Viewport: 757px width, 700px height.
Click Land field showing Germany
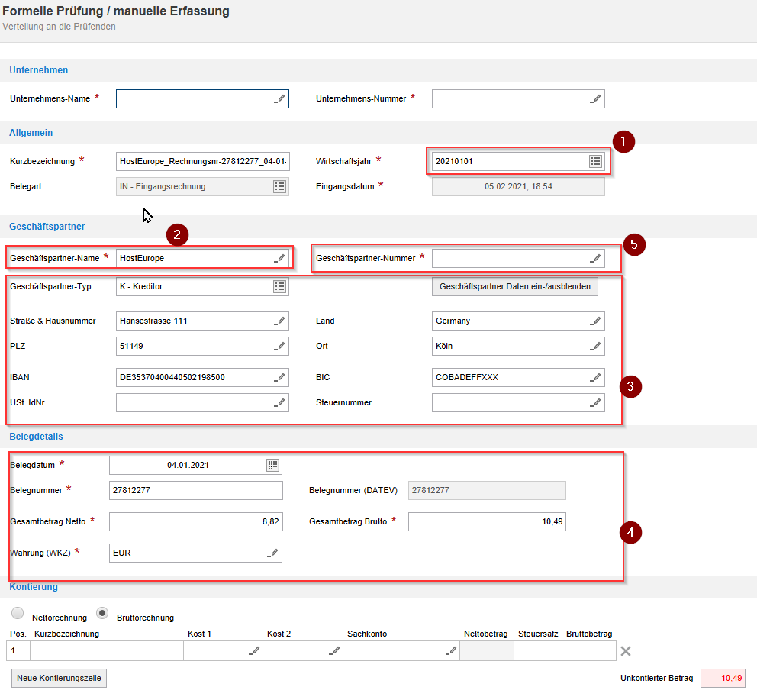[518, 321]
